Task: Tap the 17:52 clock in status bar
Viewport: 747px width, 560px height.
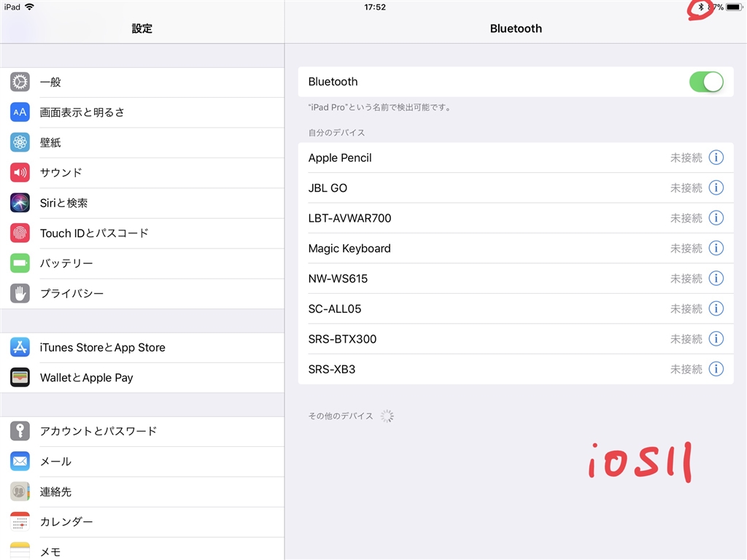Action: (x=375, y=7)
